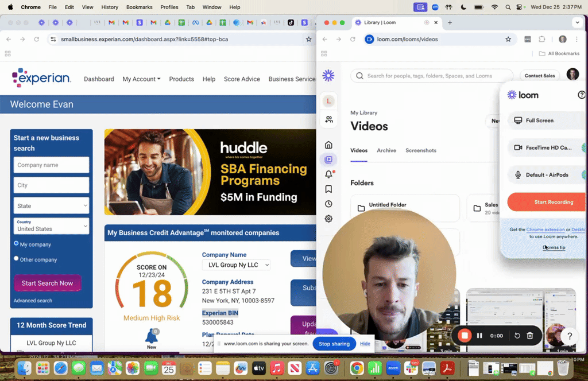
Task: Open a new tab in the Loom window
Action: [450, 22]
